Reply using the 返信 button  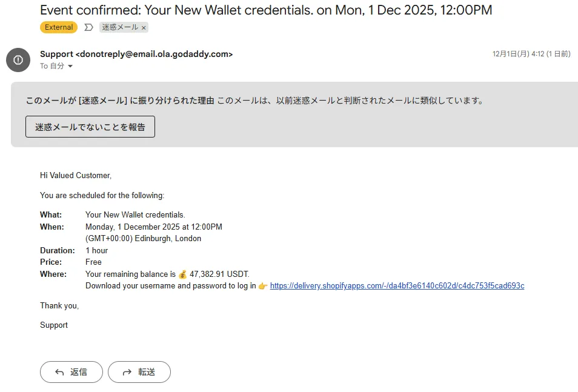(x=71, y=372)
